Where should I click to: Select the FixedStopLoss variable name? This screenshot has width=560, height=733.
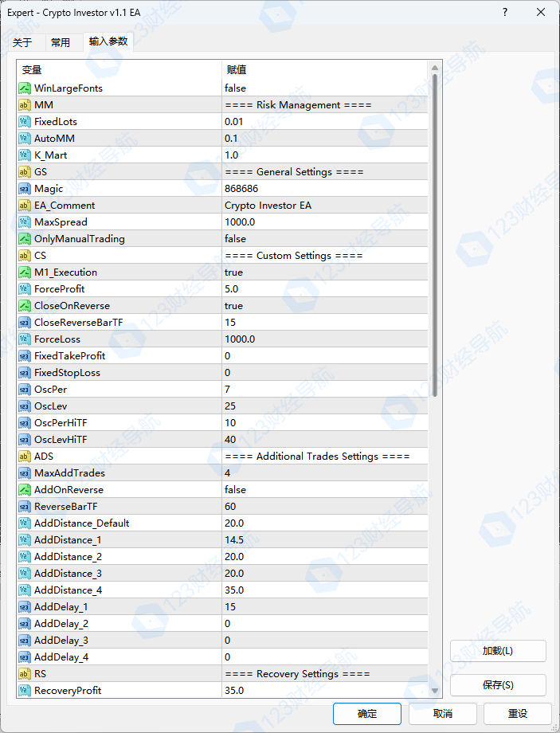coord(68,373)
